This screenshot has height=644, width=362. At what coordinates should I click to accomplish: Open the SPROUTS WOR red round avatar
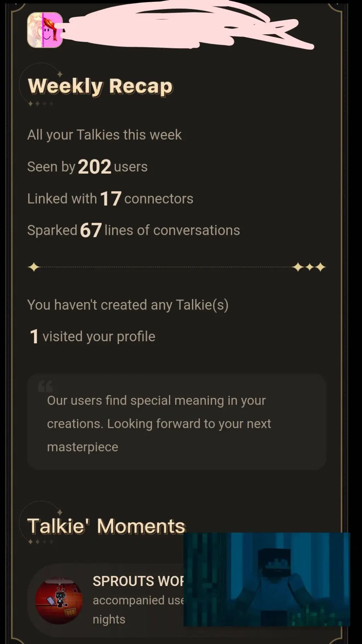[59, 601]
